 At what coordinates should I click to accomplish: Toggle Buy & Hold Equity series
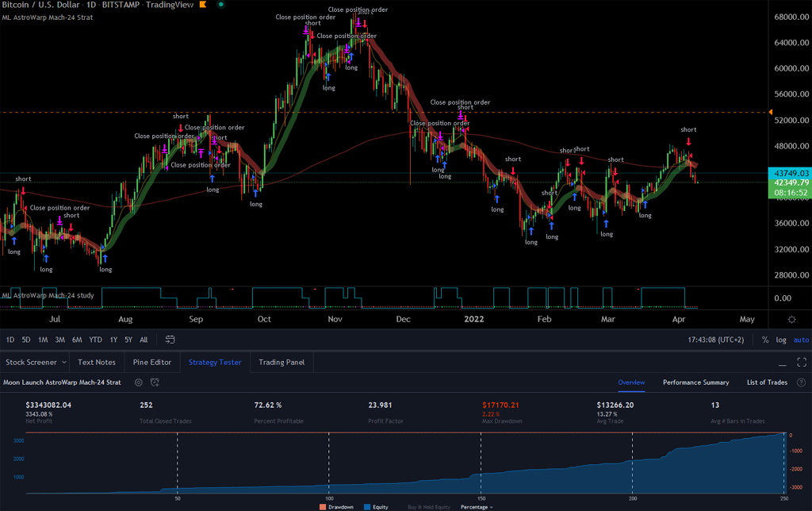tap(429, 507)
